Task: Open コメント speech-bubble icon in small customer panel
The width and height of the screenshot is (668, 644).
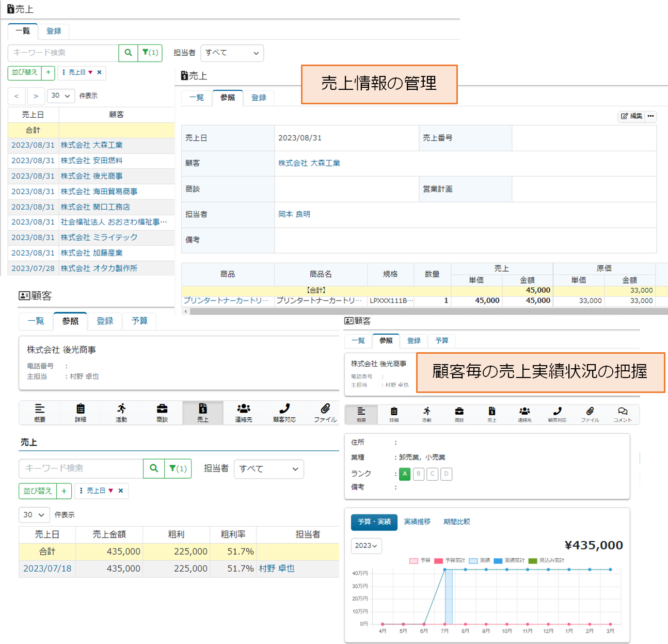Action: point(623,414)
